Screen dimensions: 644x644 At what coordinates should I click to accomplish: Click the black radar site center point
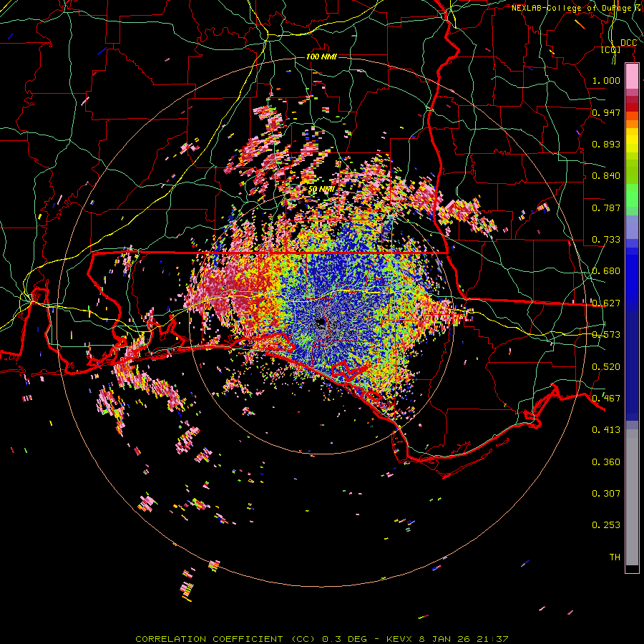(x=321, y=323)
